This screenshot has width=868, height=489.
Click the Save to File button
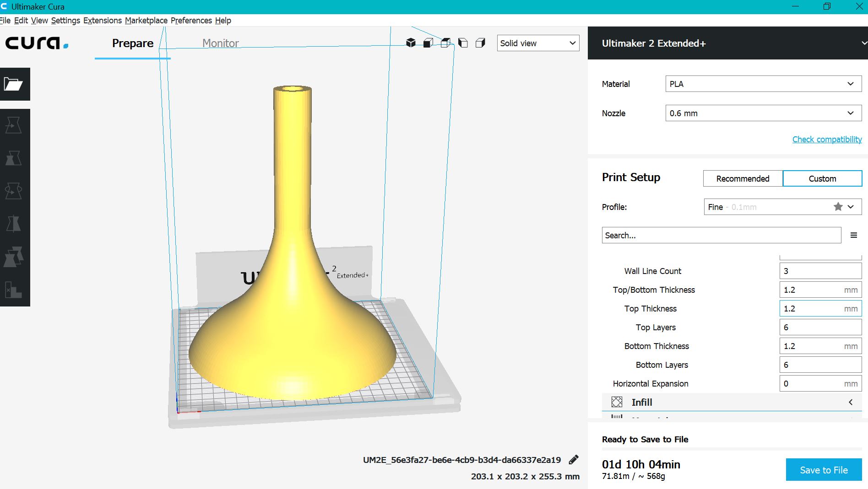pos(824,470)
